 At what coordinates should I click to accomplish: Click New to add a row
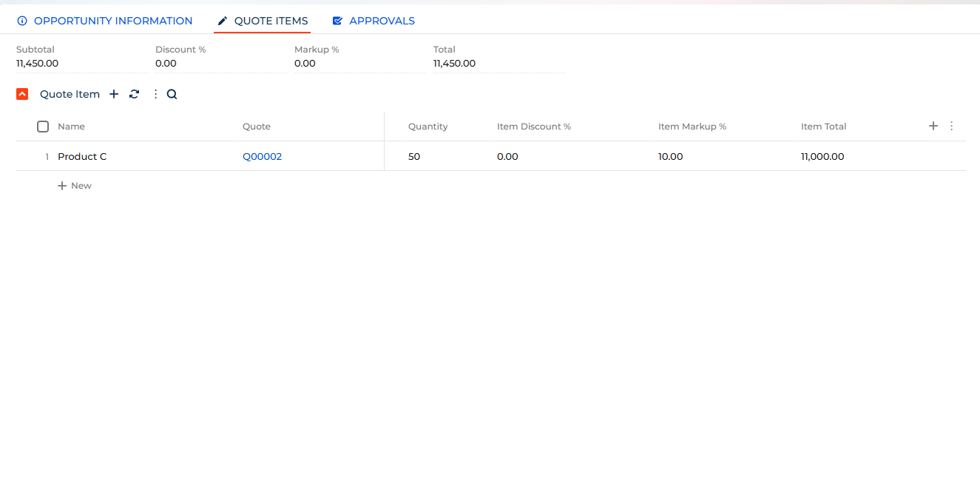pyautogui.click(x=75, y=186)
